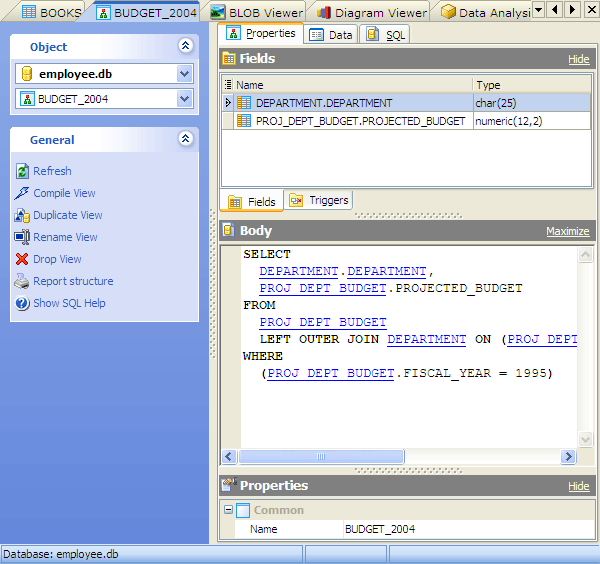
Task: Collapse the Object panel
Action: pyautogui.click(x=185, y=46)
